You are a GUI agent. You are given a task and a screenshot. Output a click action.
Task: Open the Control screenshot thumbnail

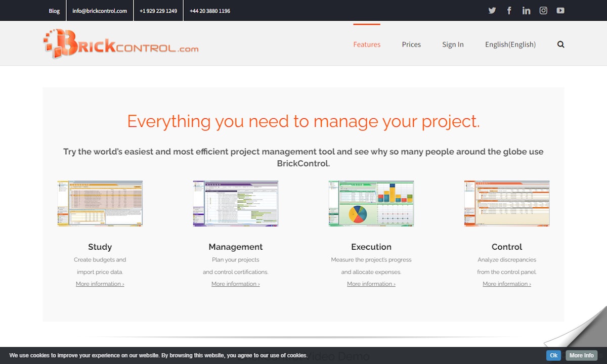click(507, 203)
